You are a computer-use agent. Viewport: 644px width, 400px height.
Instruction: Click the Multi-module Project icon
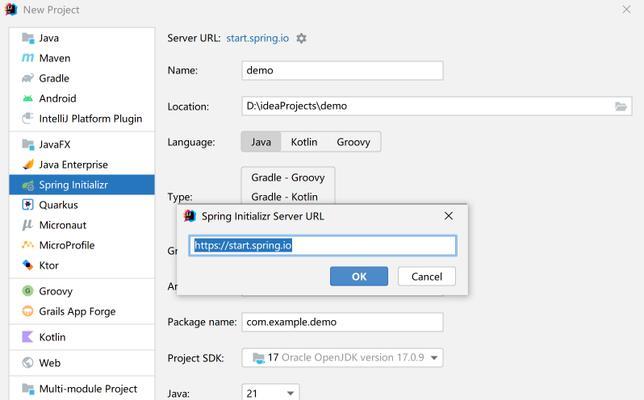[28, 389]
